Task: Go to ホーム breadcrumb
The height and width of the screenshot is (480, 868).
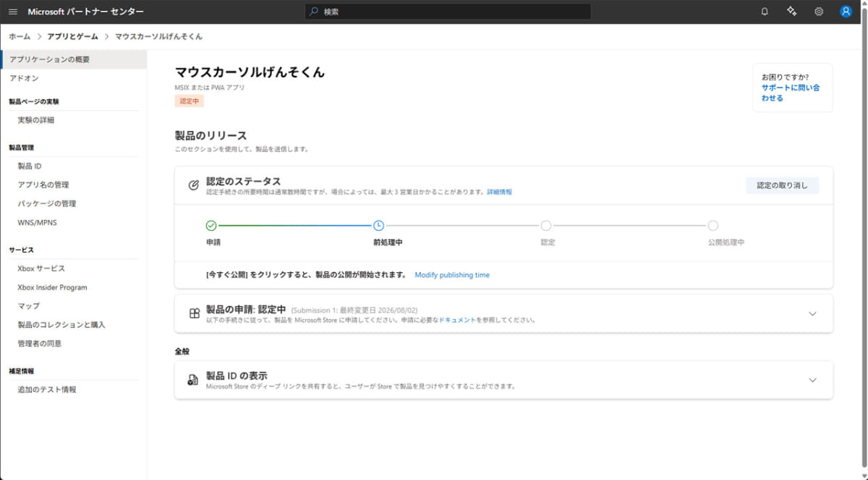Action: (20, 36)
